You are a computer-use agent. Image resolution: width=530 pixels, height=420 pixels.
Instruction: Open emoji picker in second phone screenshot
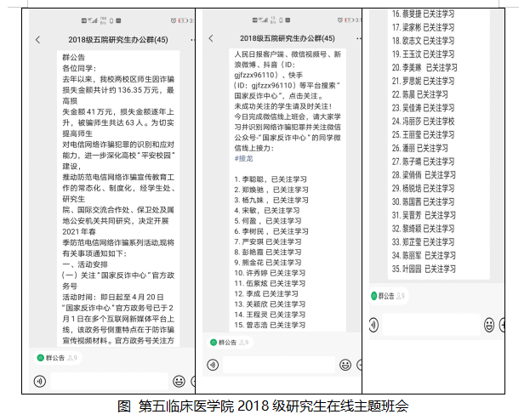point(345,365)
